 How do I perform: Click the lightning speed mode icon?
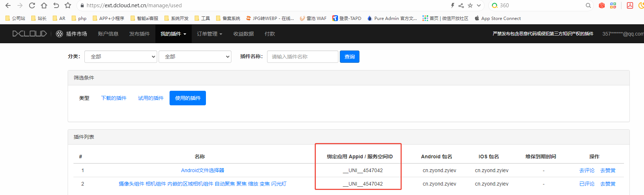(453, 5)
